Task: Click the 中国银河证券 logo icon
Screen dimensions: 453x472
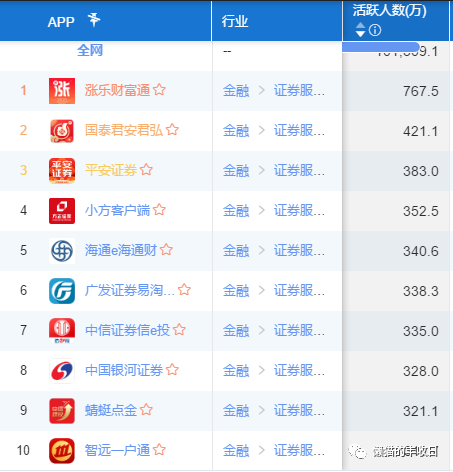Action: pyautogui.click(x=62, y=371)
